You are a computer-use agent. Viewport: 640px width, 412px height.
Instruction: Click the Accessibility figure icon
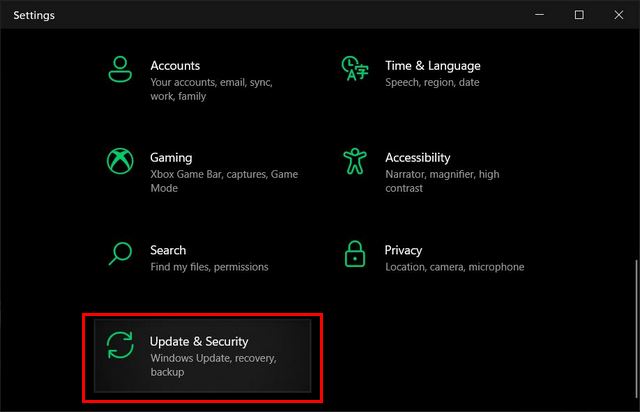pyautogui.click(x=355, y=161)
